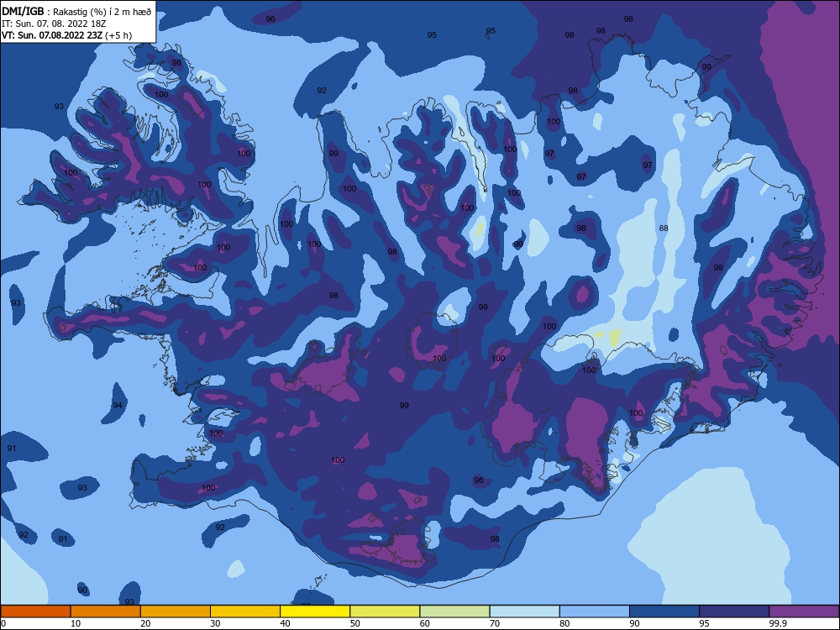Click the '20' legend tick label
The width and height of the screenshot is (840, 630).
point(145,623)
